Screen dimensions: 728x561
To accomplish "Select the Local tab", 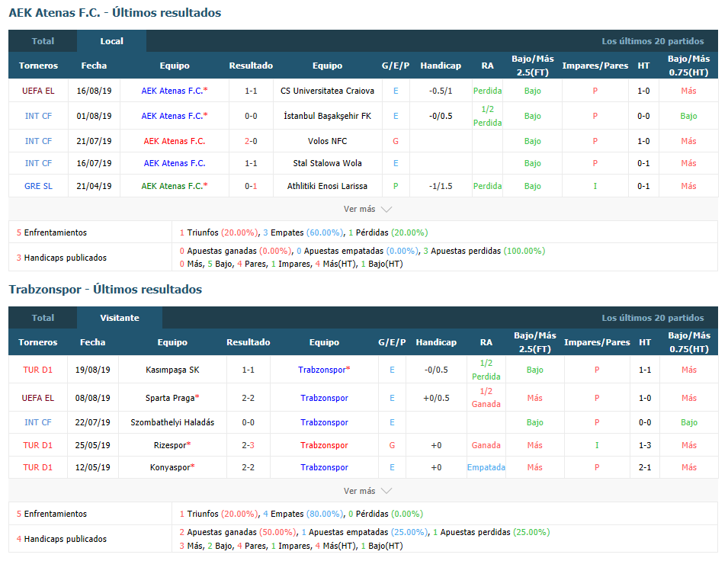I will [111, 41].
